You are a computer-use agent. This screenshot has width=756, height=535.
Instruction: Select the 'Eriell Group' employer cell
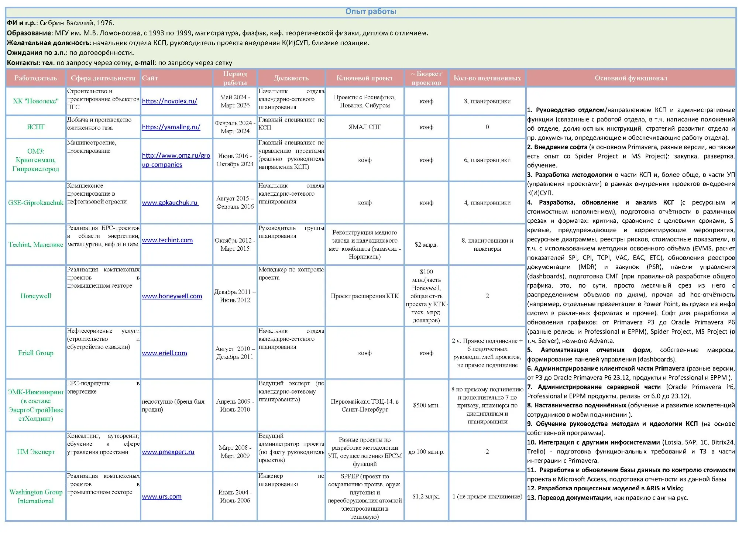[36, 353]
